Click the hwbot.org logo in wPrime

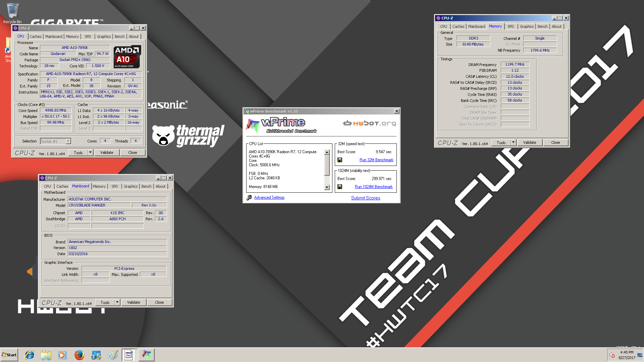[369, 123]
